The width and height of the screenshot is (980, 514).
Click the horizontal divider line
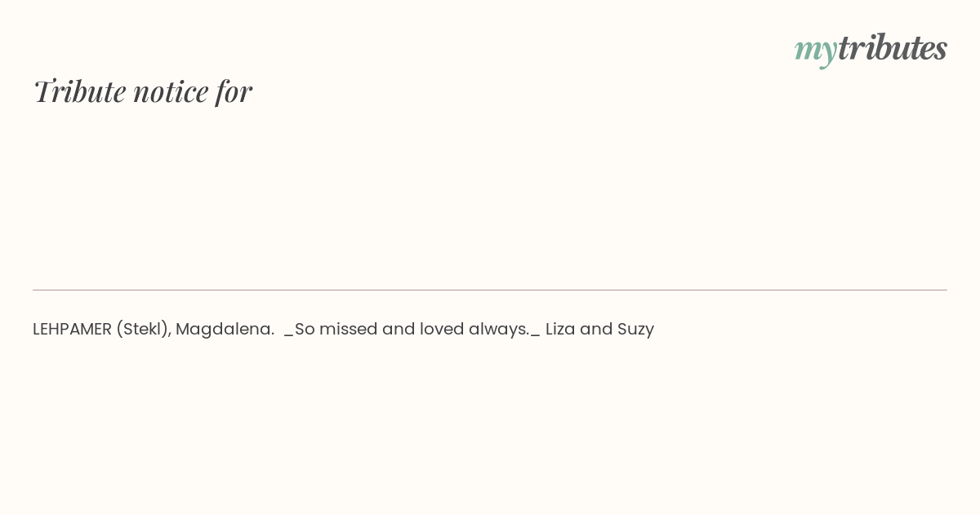pyautogui.click(x=490, y=290)
